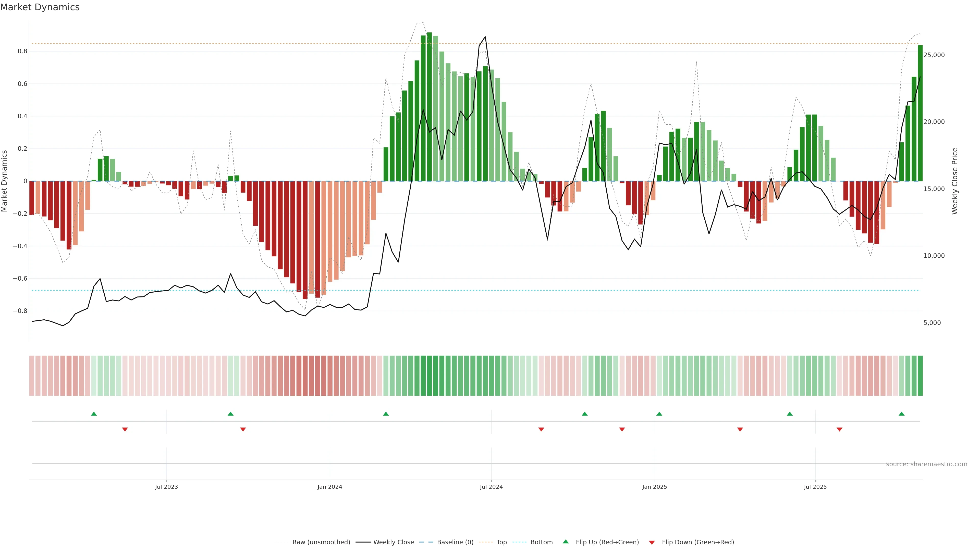Hide the Bottom threshold line via legend
The height and width of the screenshot is (551, 980).
tap(541, 542)
